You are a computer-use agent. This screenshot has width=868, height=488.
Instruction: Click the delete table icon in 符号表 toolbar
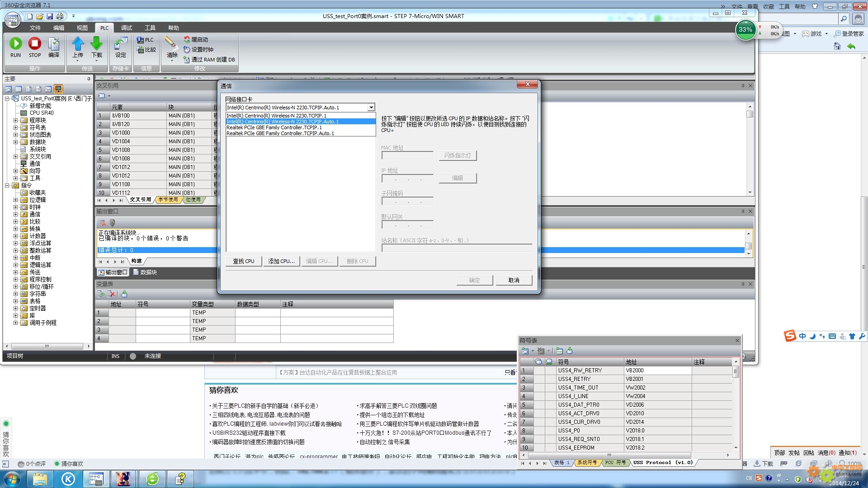[541, 351]
